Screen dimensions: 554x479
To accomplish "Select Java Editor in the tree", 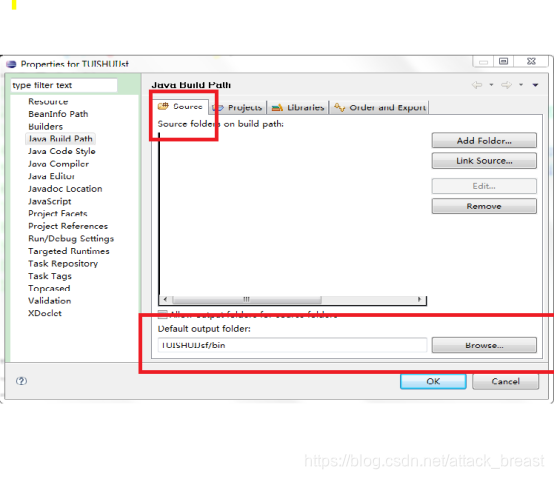I will (51, 176).
